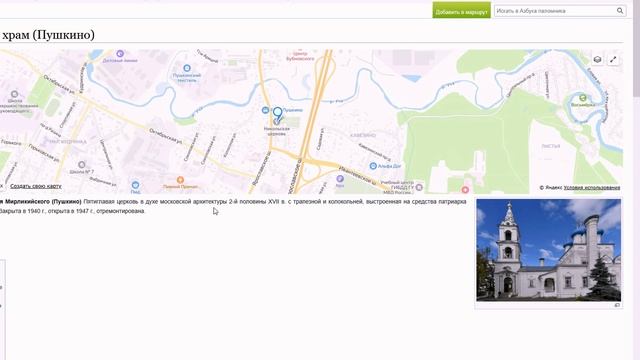Click the green 'Добавить в маршрут' button
This screenshot has height=360, width=640.
coord(461,10)
